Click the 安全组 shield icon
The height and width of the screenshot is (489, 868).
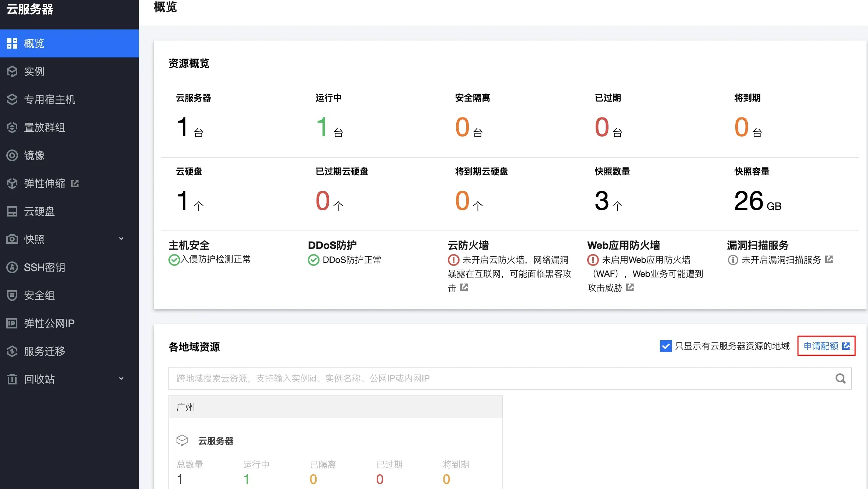(12, 295)
